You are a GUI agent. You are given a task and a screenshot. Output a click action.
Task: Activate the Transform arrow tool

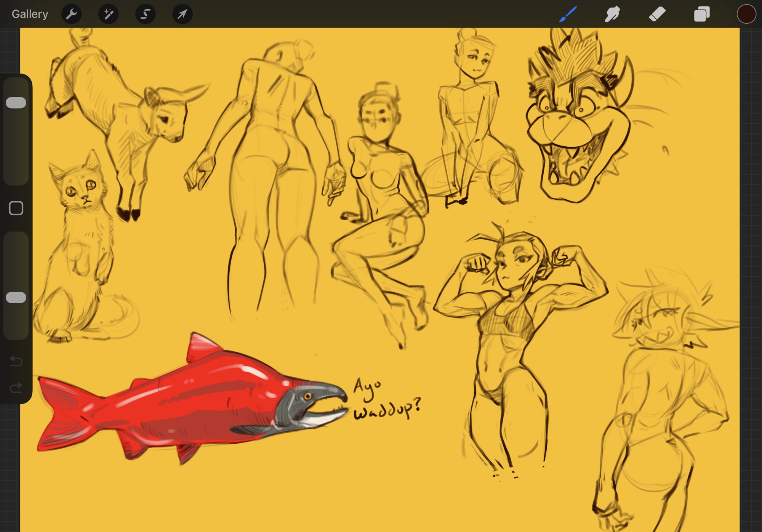pyautogui.click(x=182, y=14)
